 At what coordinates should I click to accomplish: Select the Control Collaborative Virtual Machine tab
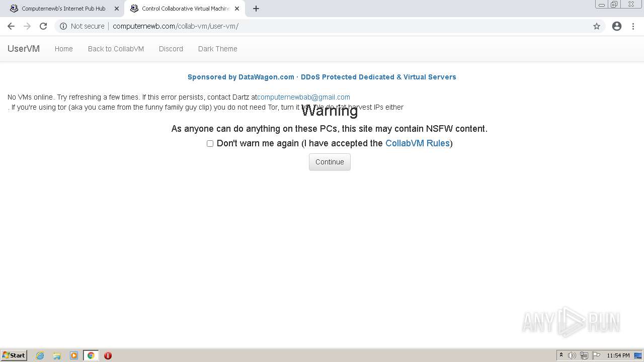186,9
